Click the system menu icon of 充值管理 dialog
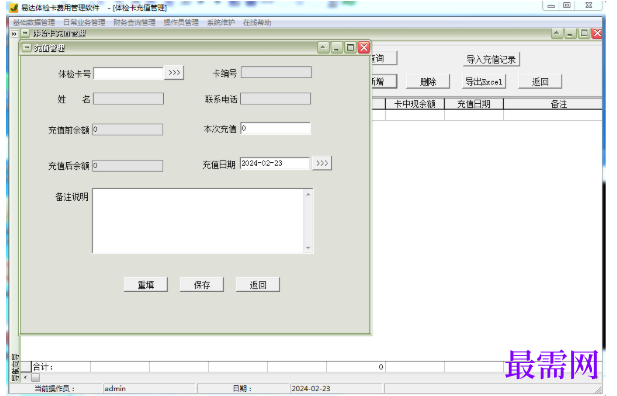Screen dimensions: 617x396 tap(27, 48)
